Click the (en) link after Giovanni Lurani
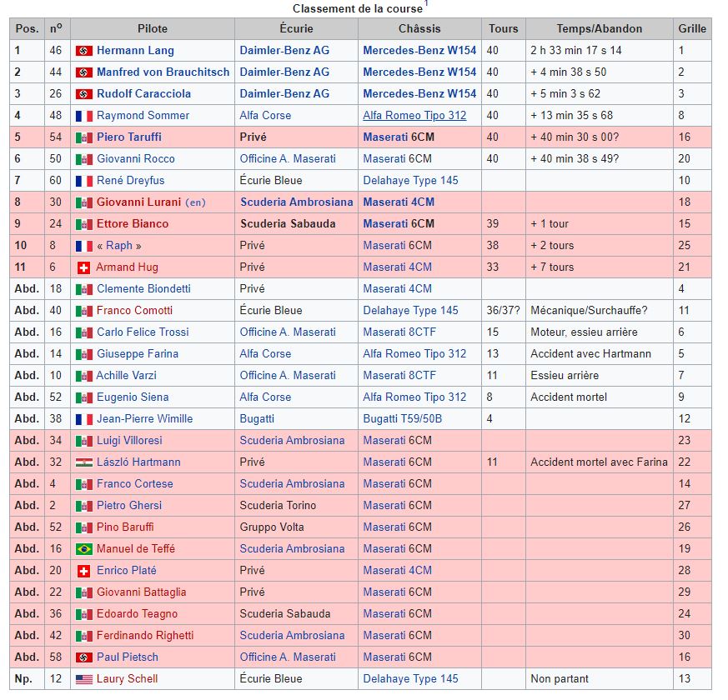This screenshot has height=700, width=728. tap(195, 202)
